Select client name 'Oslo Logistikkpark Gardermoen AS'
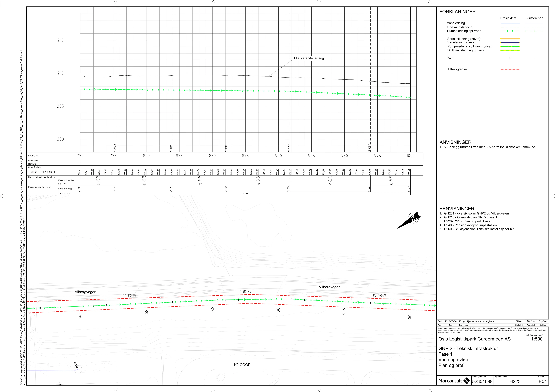555x392 pixels. tap(474, 339)
